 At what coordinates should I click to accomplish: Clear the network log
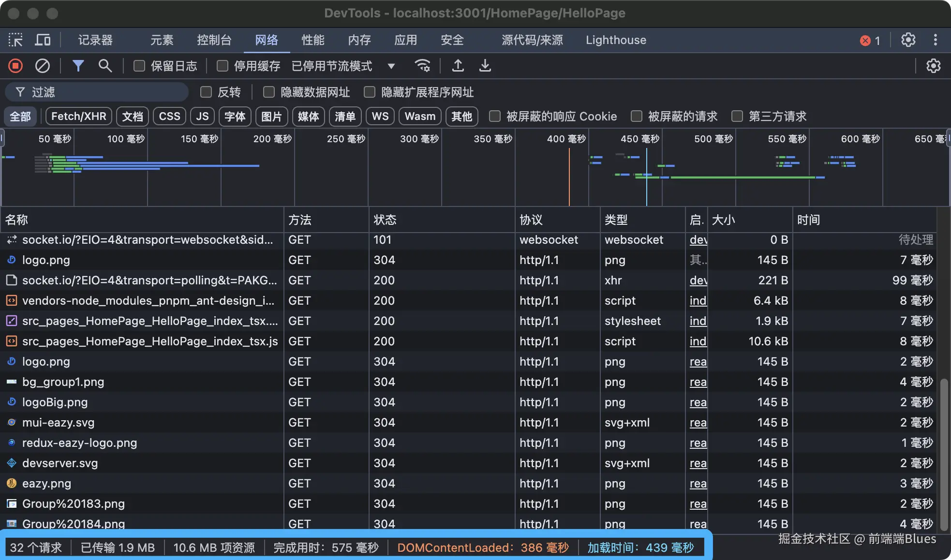(x=43, y=66)
